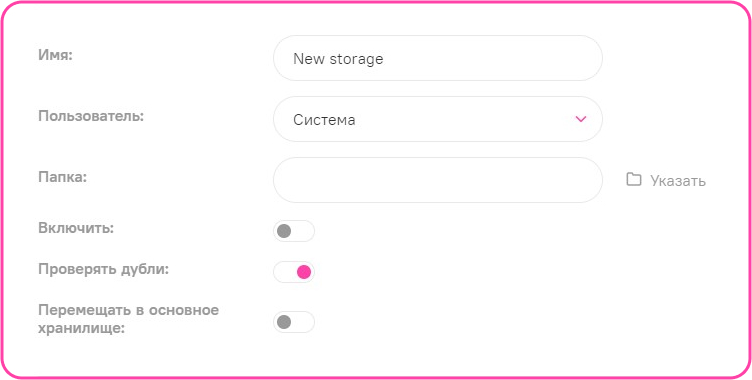Enable the Включить toggle
Screen dimensions: 752x380
(294, 231)
